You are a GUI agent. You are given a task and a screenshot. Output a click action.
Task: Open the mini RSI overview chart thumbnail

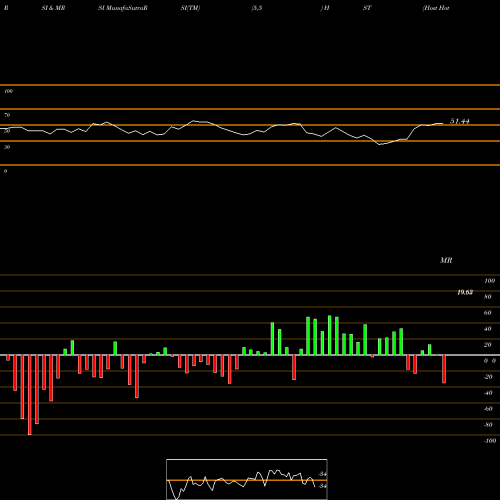click(x=247, y=479)
